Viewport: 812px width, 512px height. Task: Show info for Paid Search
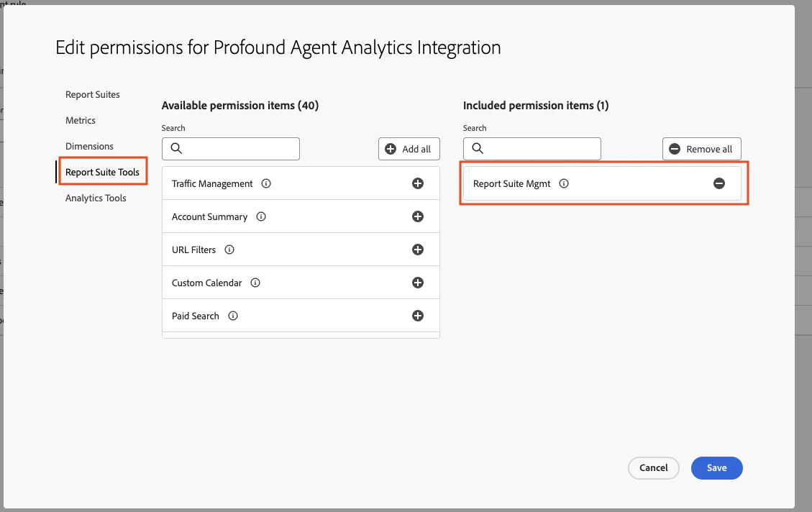pyautogui.click(x=233, y=316)
